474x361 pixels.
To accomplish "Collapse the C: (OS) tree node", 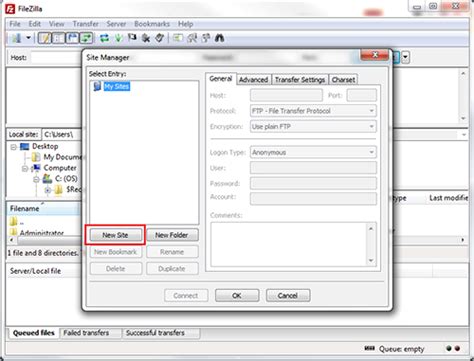I will tap(36, 179).
